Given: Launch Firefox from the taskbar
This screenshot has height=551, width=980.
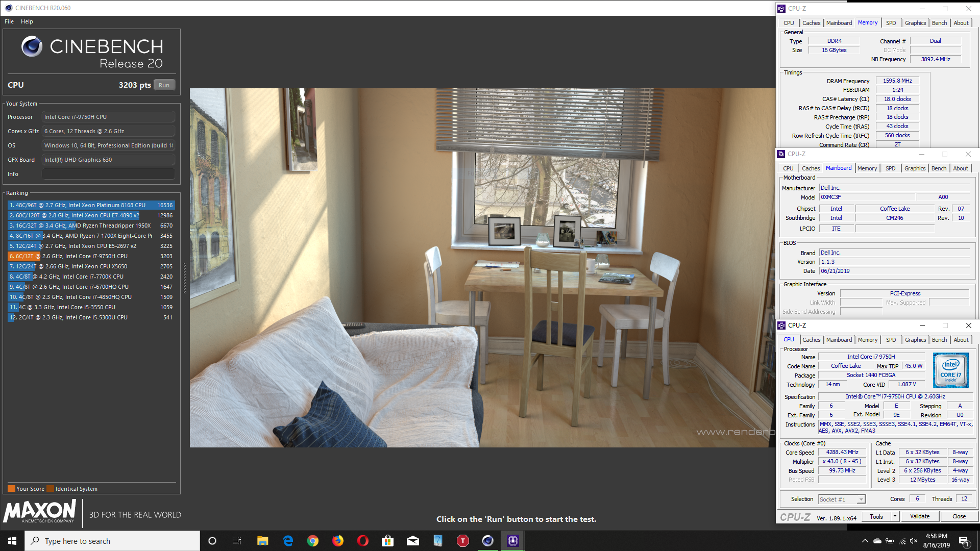Looking at the screenshot, I should (338, 541).
